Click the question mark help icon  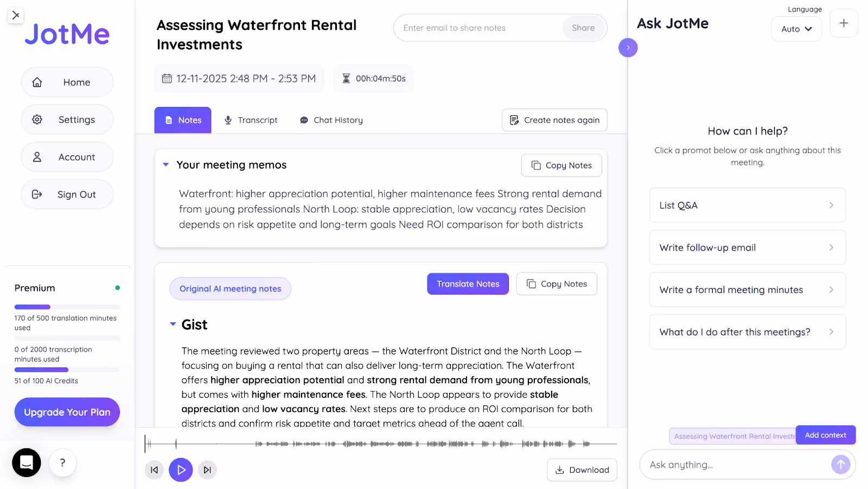point(63,462)
